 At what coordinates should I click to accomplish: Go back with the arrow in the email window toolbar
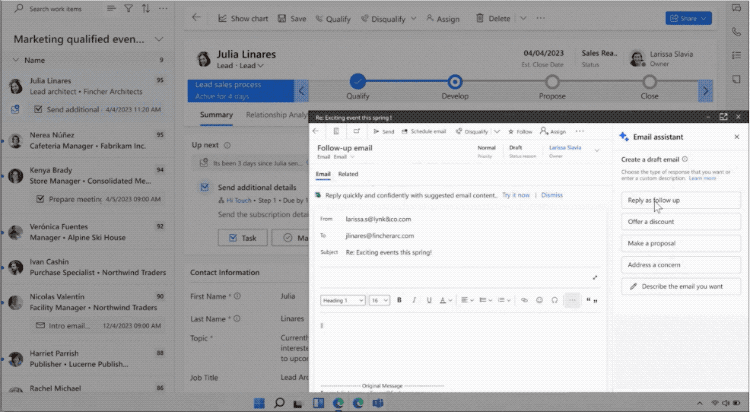point(316,131)
